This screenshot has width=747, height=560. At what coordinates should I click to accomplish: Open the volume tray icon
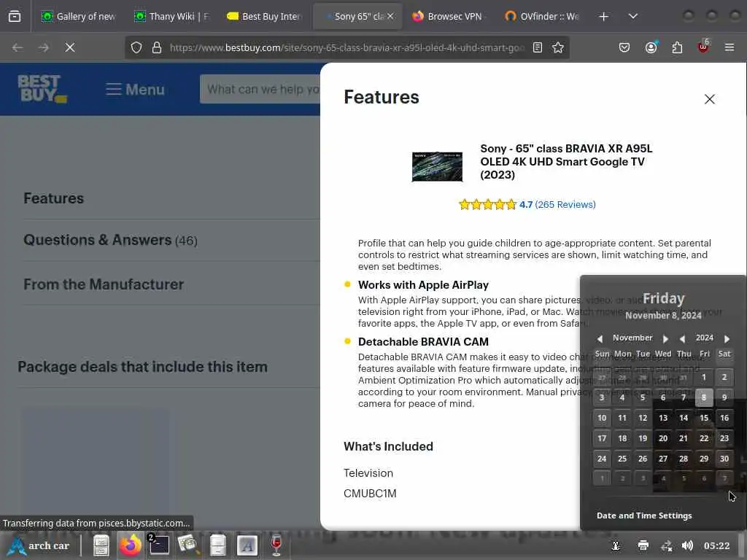tap(687, 545)
